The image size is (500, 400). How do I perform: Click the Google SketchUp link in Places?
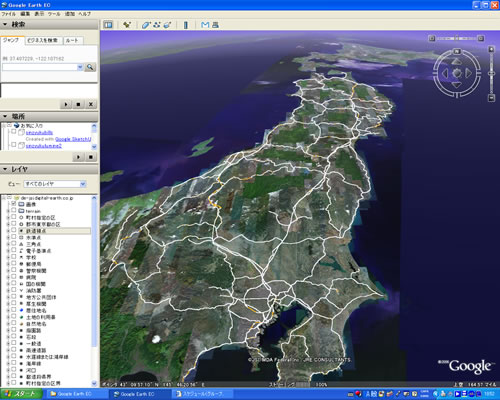[x=73, y=139]
